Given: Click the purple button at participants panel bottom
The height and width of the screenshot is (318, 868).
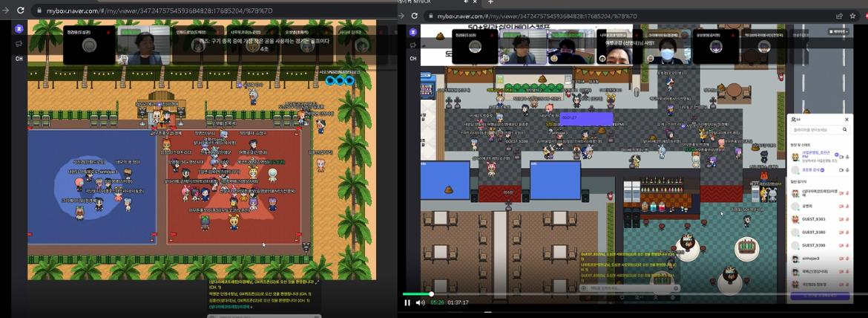Looking at the screenshot, I should point(820,296).
